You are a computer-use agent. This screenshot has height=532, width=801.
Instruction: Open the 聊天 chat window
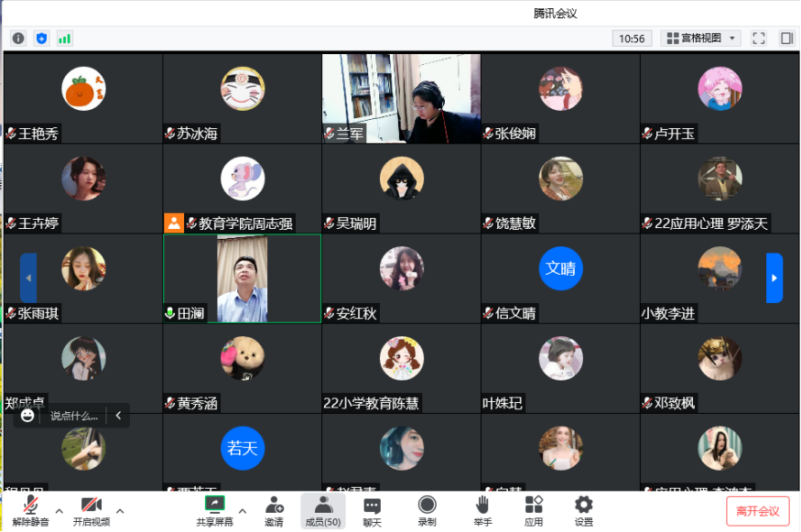pyautogui.click(x=372, y=511)
